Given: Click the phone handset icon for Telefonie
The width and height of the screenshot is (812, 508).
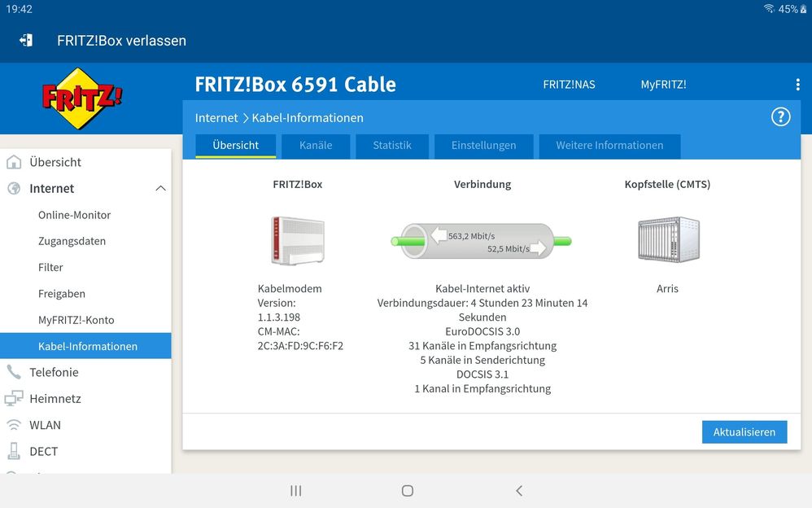Looking at the screenshot, I should coord(14,372).
